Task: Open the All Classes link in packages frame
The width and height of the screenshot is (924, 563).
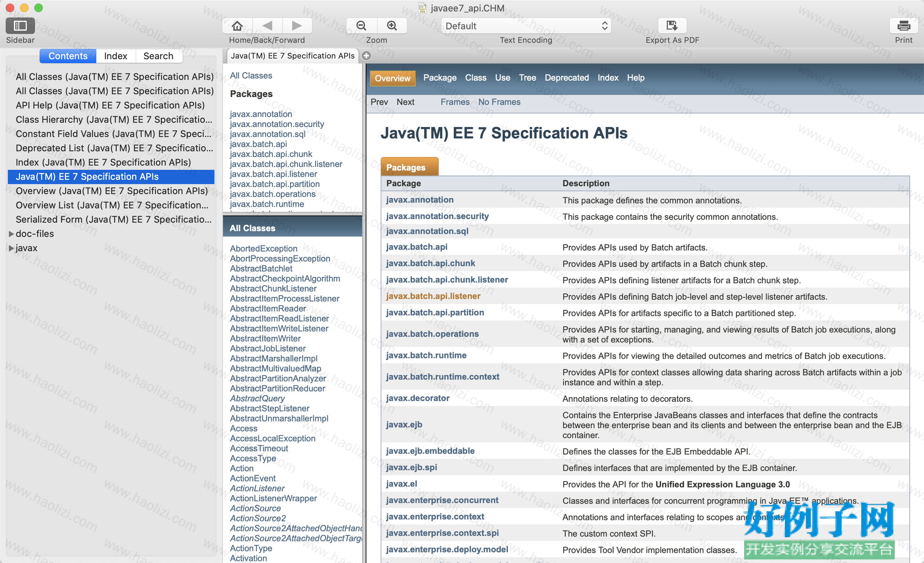Action: pyautogui.click(x=251, y=75)
